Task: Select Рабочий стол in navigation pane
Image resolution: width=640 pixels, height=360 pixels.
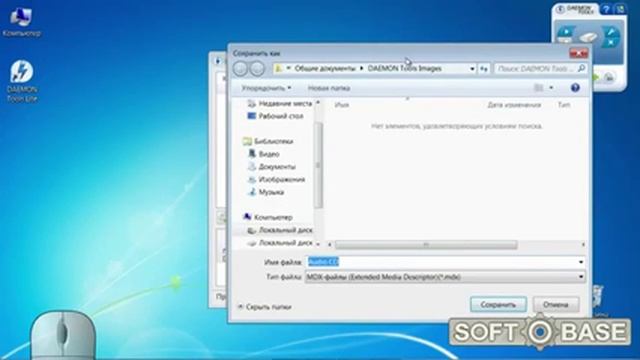Action: [x=276, y=116]
